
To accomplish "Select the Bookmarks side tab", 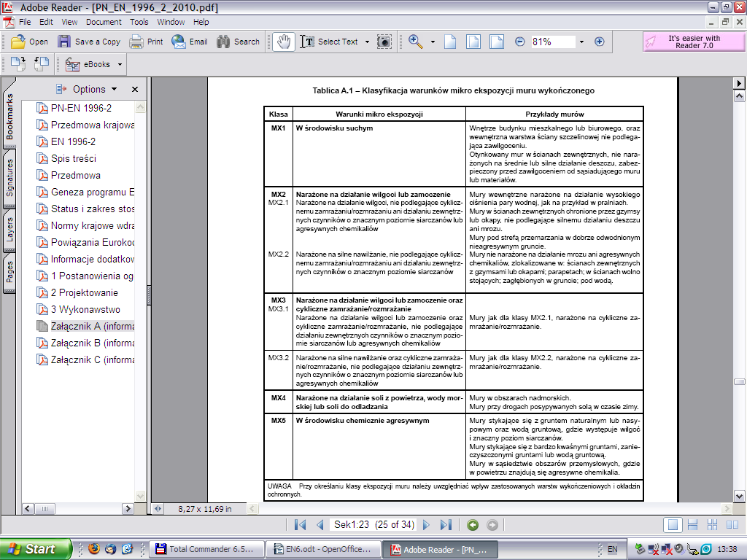I will tap(9, 115).
